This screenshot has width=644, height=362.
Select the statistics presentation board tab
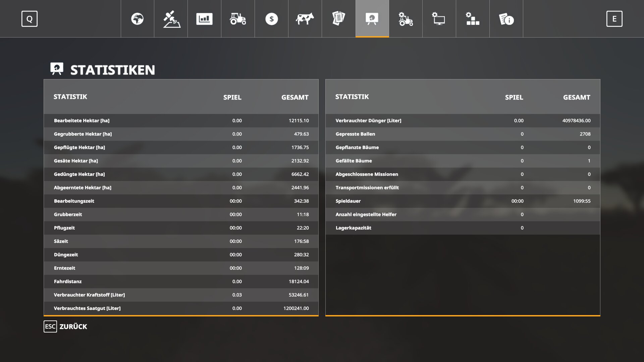pyautogui.click(x=372, y=19)
